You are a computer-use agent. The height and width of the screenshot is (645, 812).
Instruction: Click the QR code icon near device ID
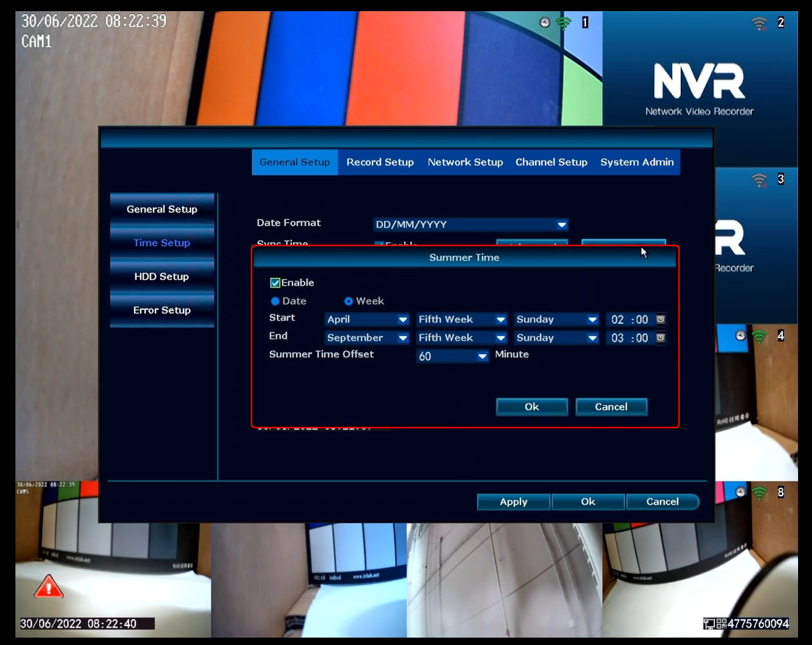[x=721, y=623]
